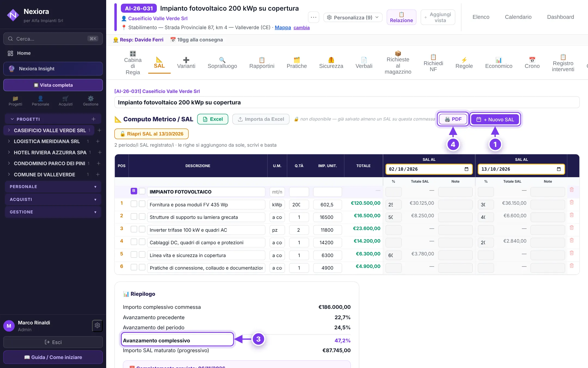Tick first checkbox on Fornitura e posa moduli row
The width and height of the screenshot is (588, 368).
(134, 204)
